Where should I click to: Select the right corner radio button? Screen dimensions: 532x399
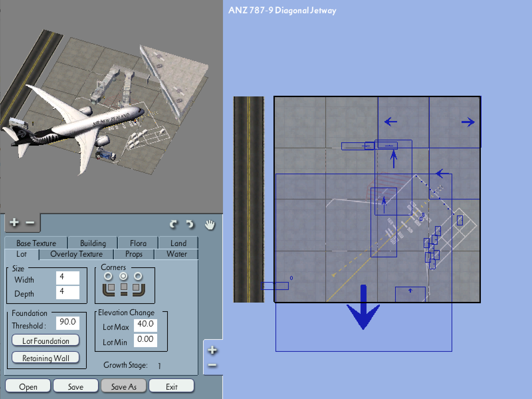pos(138,276)
